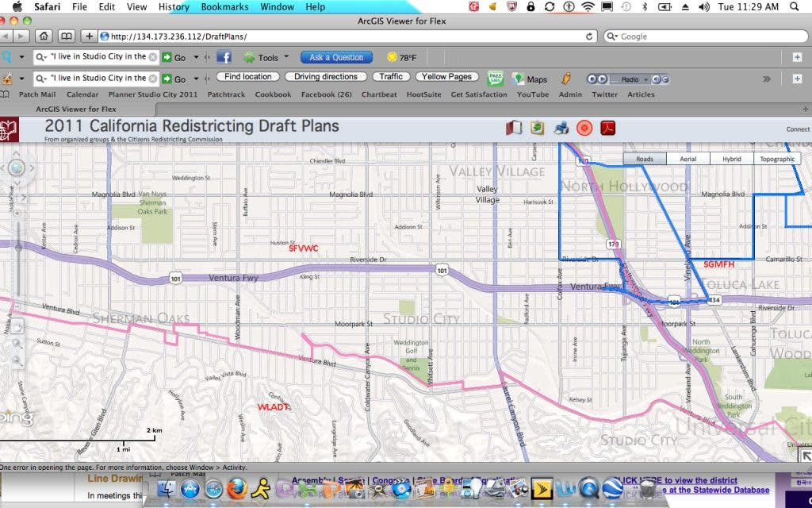The image size is (812, 508).
Task: Reload the page with the refresh arrow
Action: point(589,37)
